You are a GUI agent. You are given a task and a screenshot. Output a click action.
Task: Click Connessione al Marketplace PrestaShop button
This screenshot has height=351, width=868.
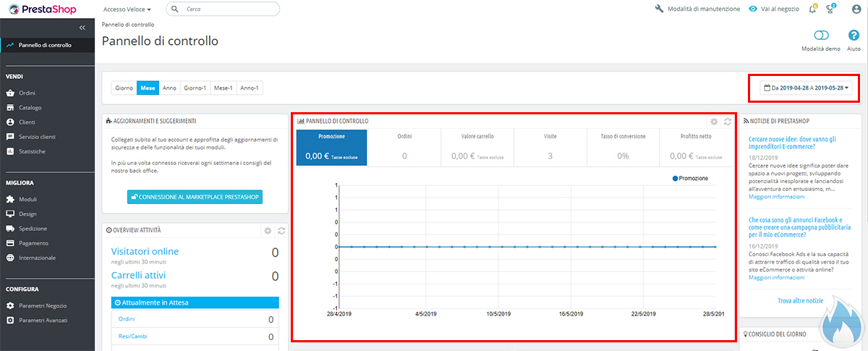[195, 197]
